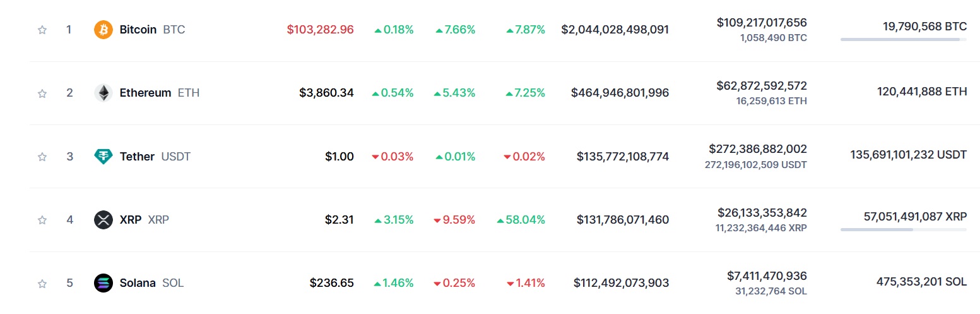
Task: Click XRP's circulating supply progress bar
Action: coord(903,229)
